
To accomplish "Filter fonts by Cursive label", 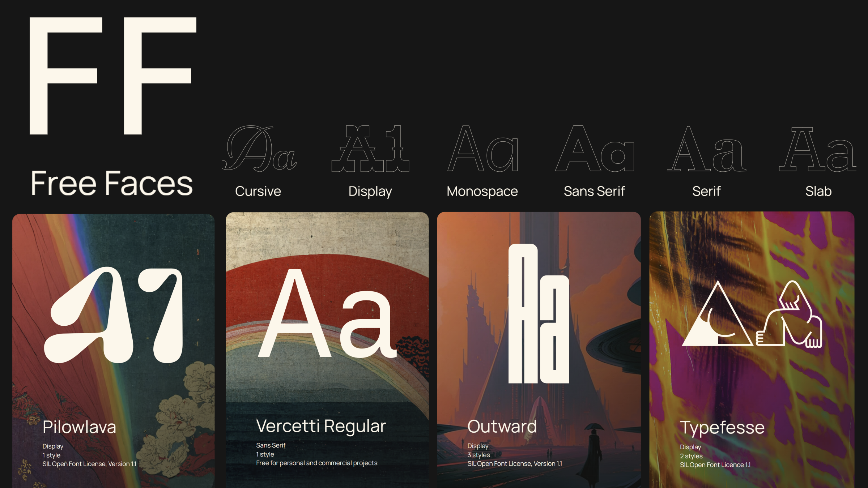I will click(258, 191).
